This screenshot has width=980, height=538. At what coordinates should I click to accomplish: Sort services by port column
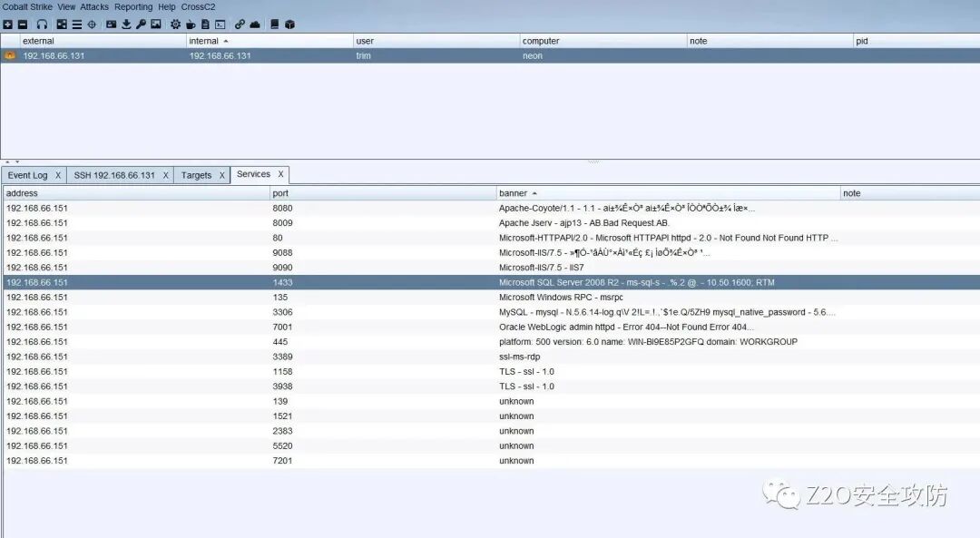[384, 193]
